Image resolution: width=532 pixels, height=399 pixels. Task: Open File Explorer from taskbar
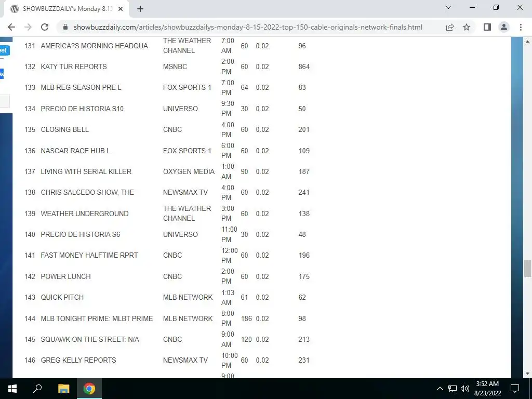63,389
